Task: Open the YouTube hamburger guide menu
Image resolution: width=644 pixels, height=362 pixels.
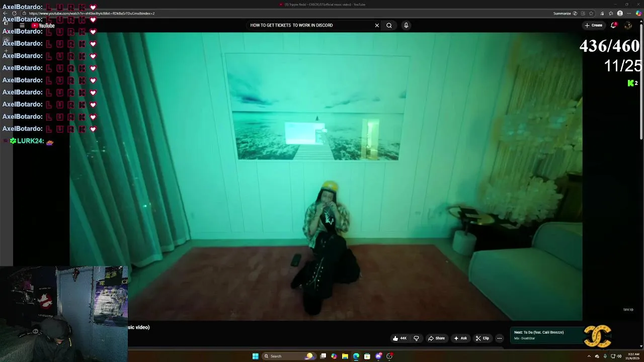Action: 22,25
